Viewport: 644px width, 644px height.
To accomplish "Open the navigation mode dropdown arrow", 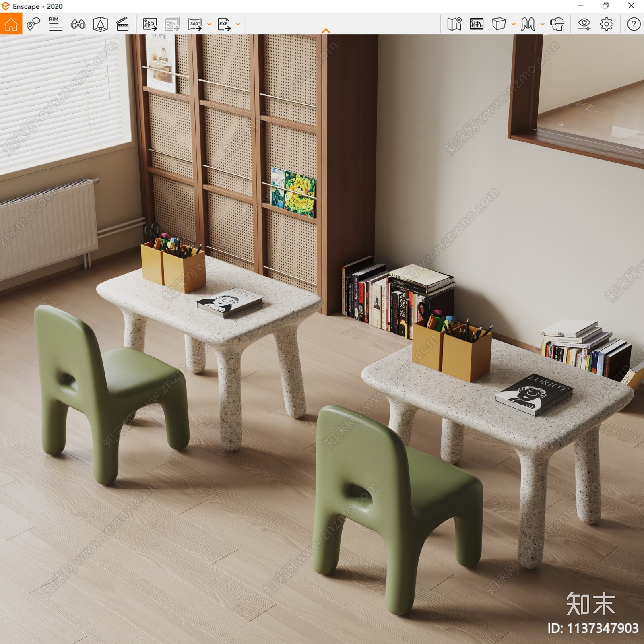I will [543, 24].
